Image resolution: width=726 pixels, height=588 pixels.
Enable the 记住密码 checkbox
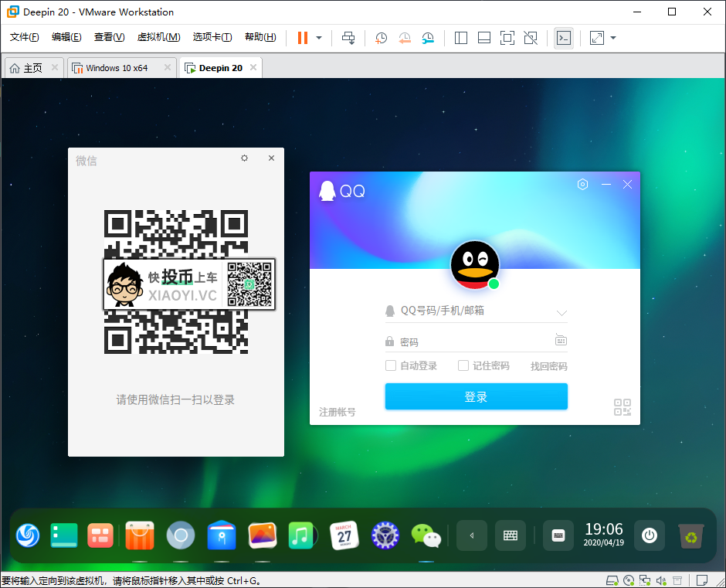click(463, 365)
